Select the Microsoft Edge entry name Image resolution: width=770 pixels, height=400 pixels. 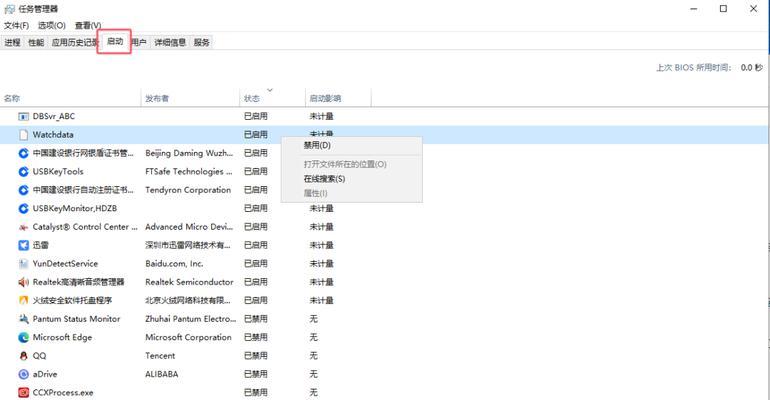(62, 338)
